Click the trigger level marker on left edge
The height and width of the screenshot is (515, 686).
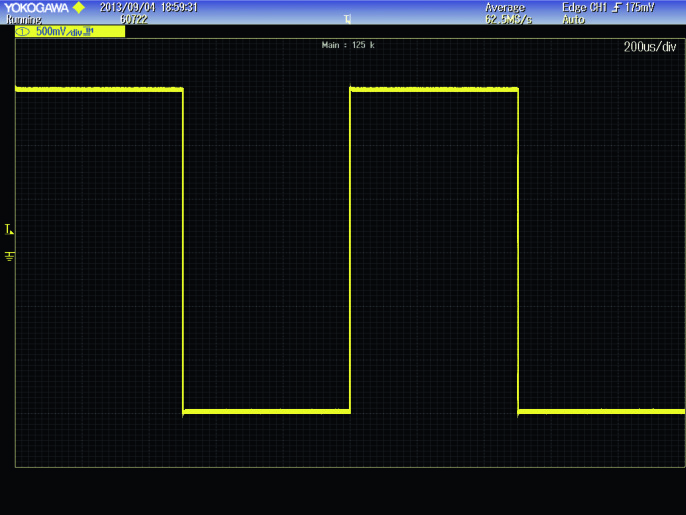[x=9, y=229]
